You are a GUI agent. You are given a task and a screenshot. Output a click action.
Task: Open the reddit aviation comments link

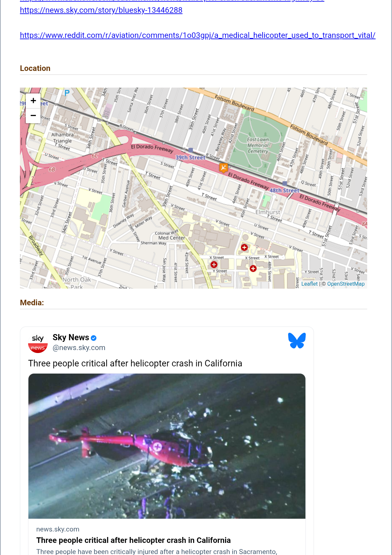coord(198,35)
